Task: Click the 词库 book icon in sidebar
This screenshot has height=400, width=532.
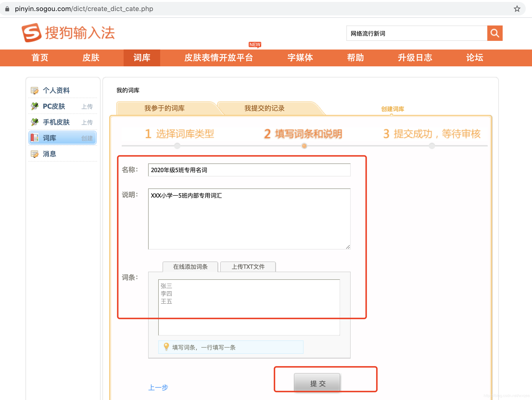Action: point(35,138)
